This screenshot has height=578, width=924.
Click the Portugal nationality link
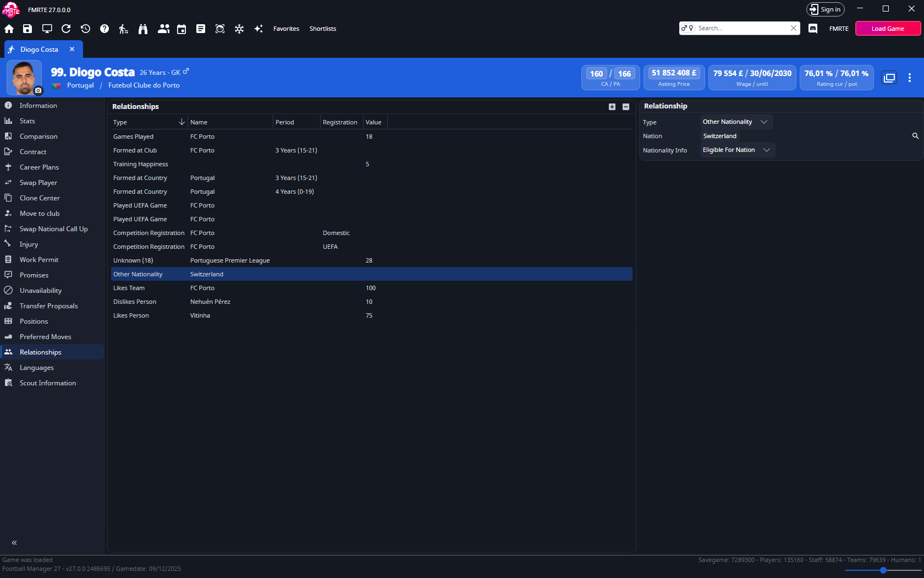80,85
